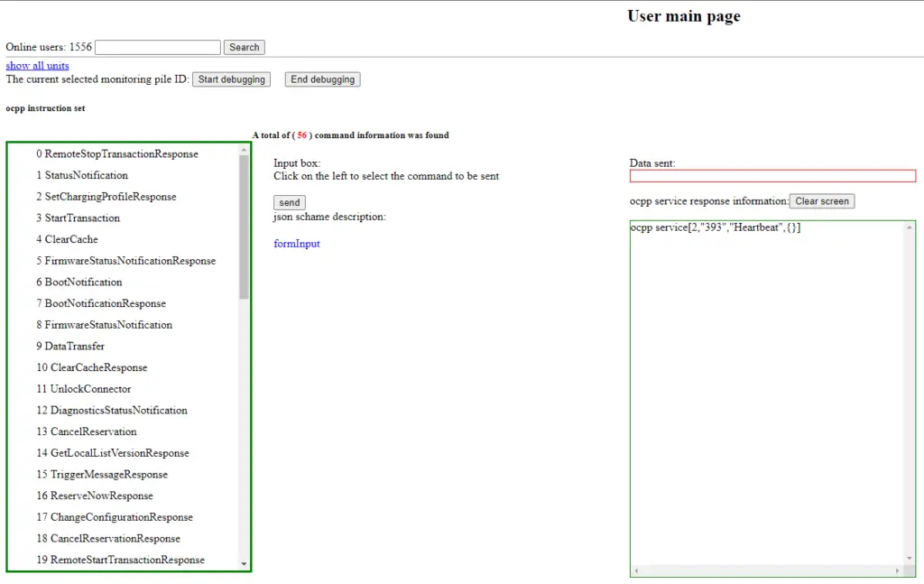Click the send button
Screen dimensions: 924x584
pyautogui.click(x=290, y=202)
